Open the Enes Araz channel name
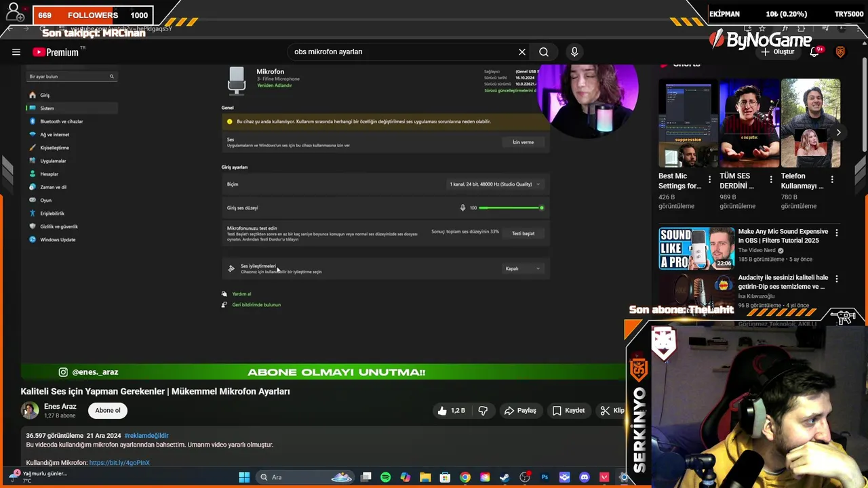The width and height of the screenshot is (868, 488). pyautogui.click(x=60, y=407)
